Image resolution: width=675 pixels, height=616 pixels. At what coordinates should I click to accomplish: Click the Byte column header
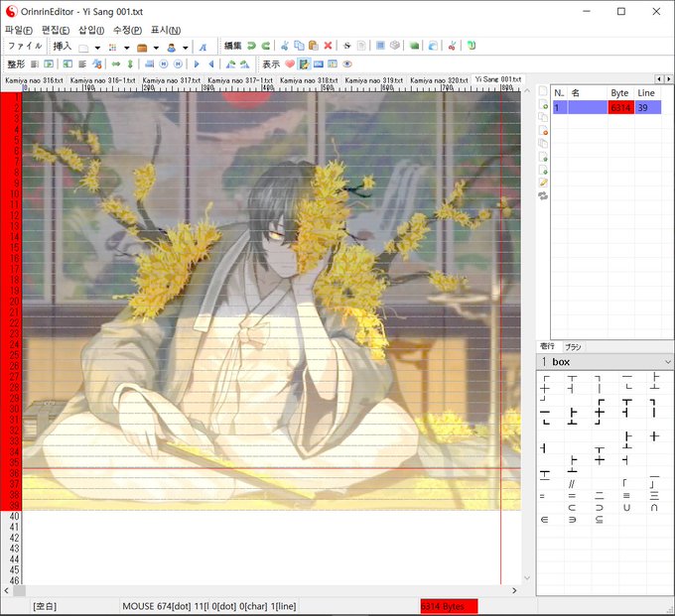click(619, 92)
